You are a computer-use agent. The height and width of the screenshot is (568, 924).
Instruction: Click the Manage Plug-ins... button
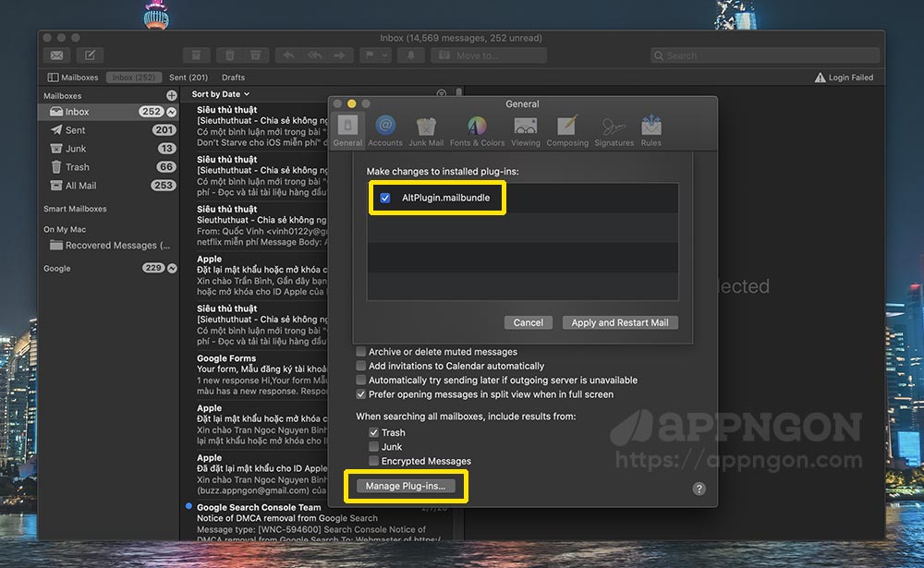pyautogui.click(x=406, y=486)
